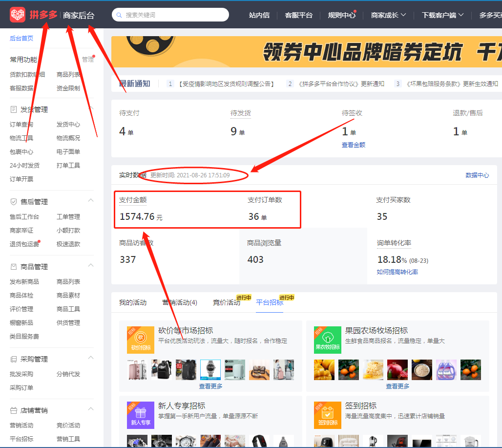
Task: Open 发布新商品 in sidebar
Action: [24, 282]
